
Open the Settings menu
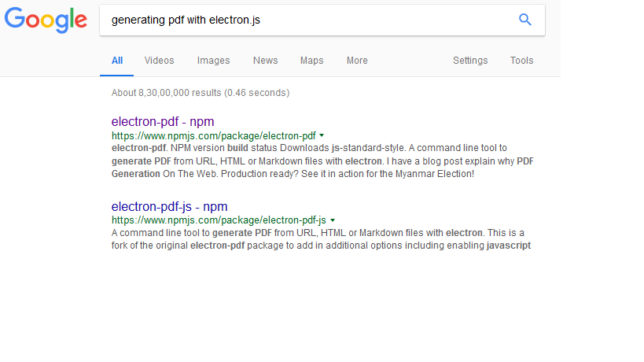tap(470, 61)
